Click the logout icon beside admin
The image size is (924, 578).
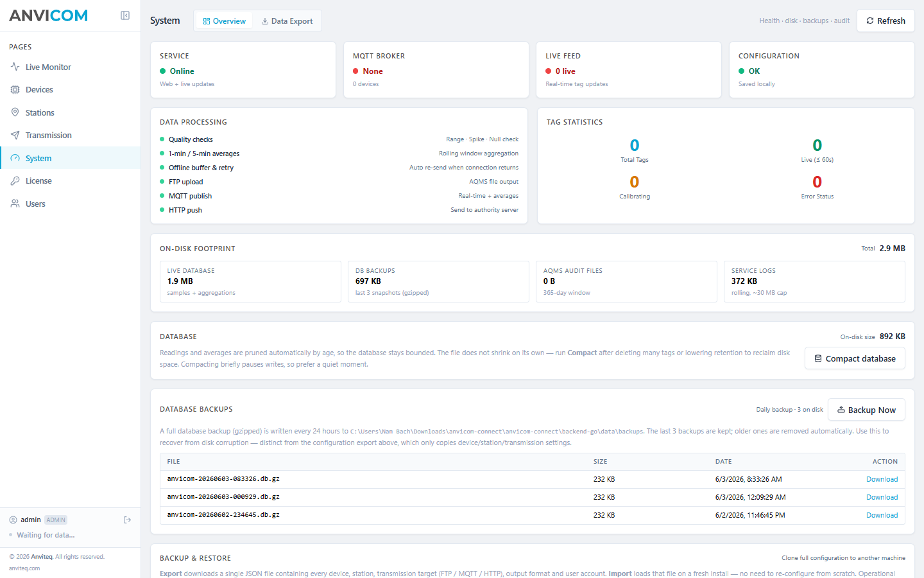127,520
